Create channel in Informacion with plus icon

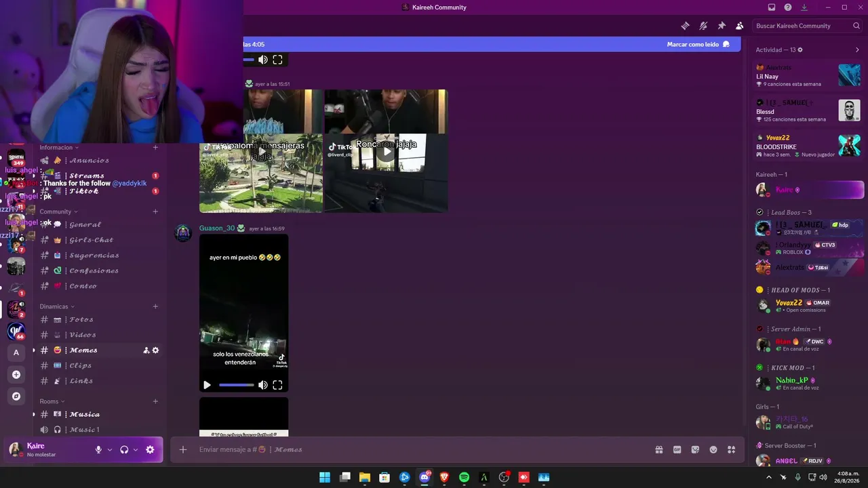point(155,147)
